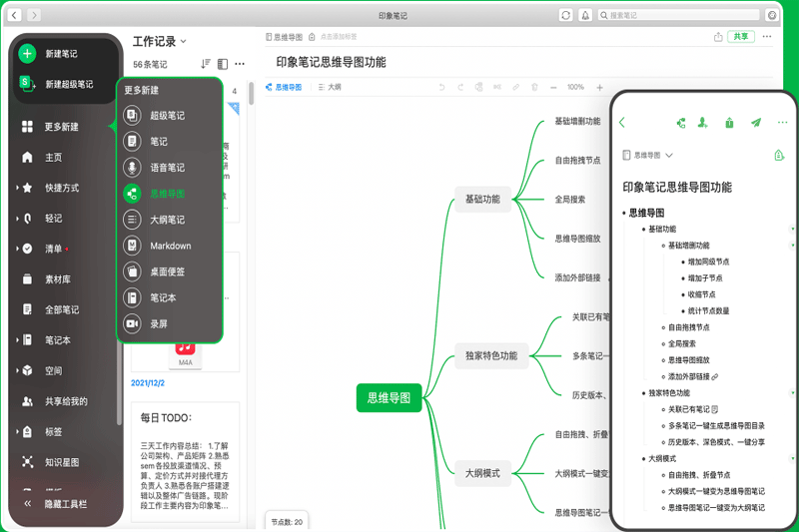Viewport: 799px width, 532px height.
Task: Click the 录屏 screen recording icon
Action: point(132,323)
